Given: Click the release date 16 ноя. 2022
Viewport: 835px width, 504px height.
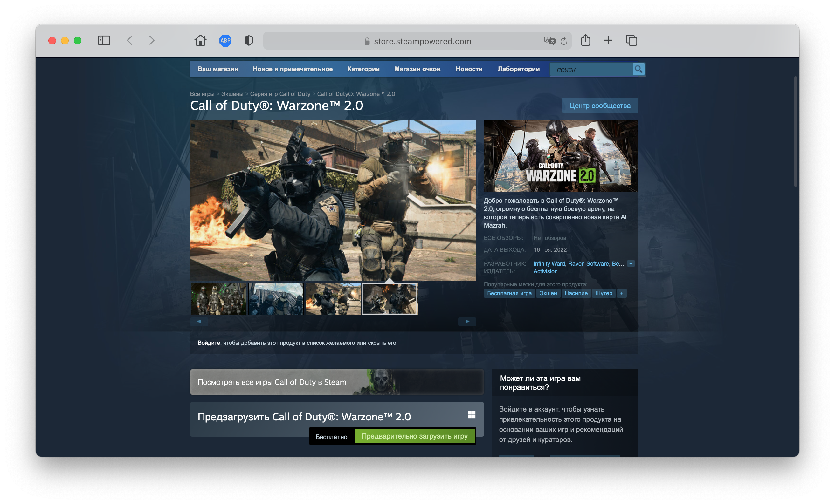Looking at the screenshot, I should pos(550,250).
